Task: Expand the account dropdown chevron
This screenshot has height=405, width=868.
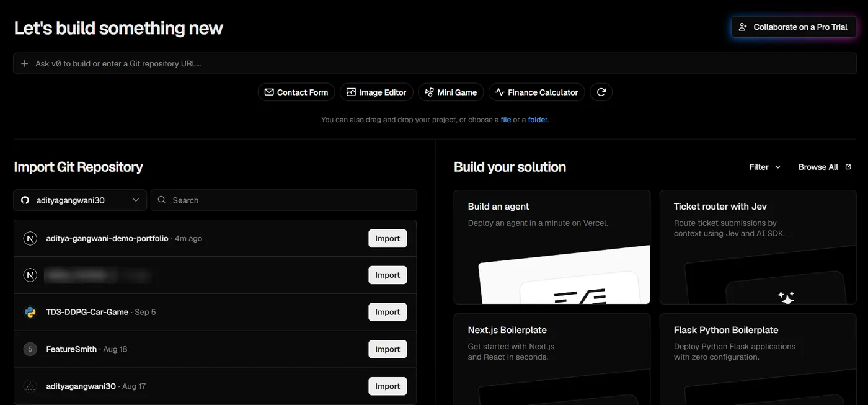Action: point(136,200)
